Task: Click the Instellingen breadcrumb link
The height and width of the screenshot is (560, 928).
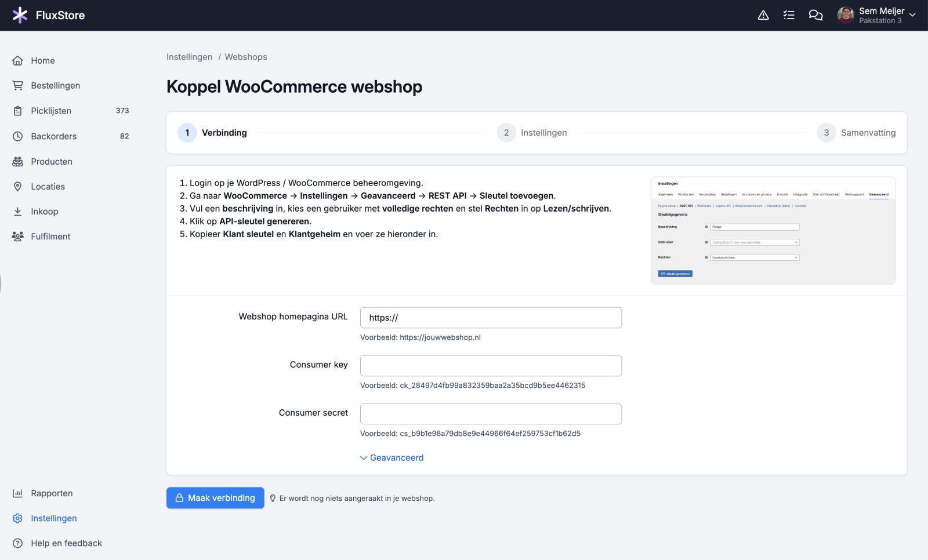Action: 189,57
